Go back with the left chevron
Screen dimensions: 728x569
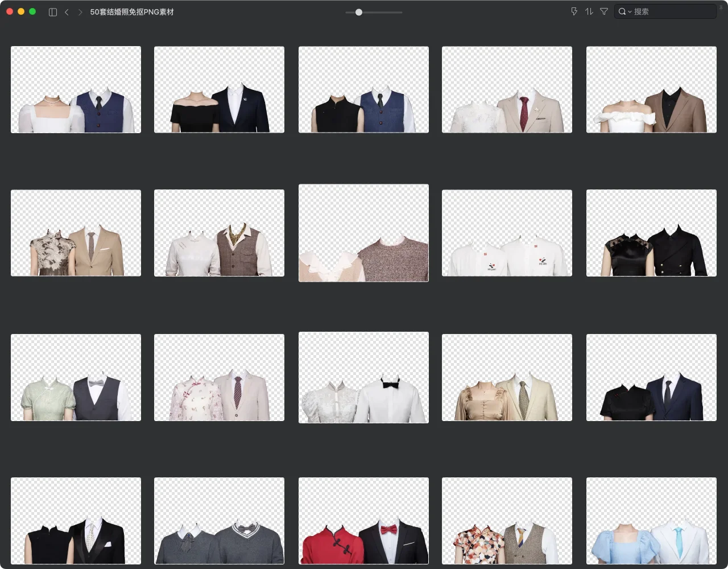pyautogui.click(x=67, y=12)
